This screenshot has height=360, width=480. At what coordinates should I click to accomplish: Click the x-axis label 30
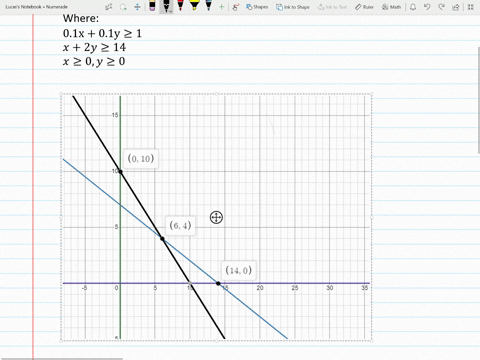click(330, 288)
